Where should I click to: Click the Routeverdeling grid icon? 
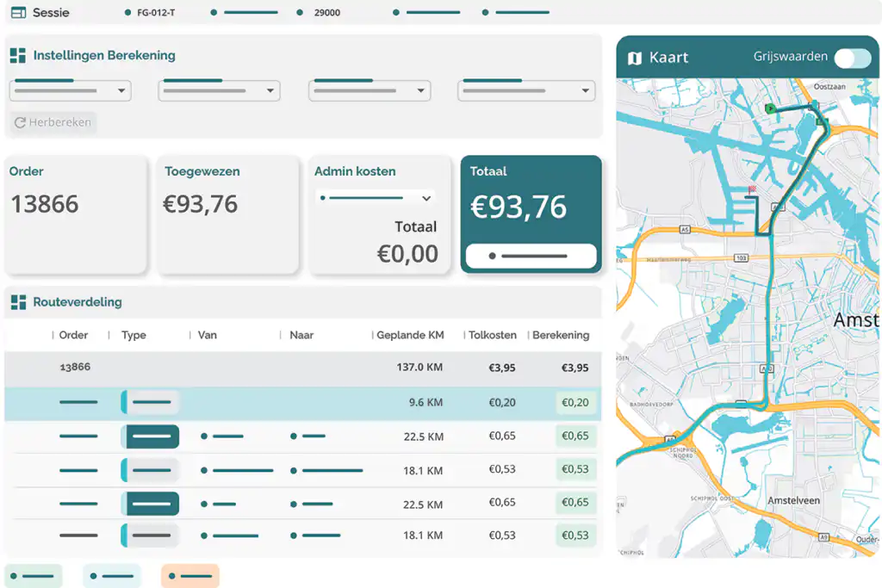19,302
